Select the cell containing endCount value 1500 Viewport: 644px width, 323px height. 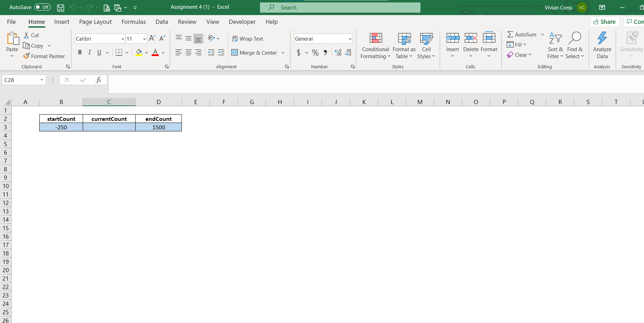pyautogui.click(x=158, y=127)
